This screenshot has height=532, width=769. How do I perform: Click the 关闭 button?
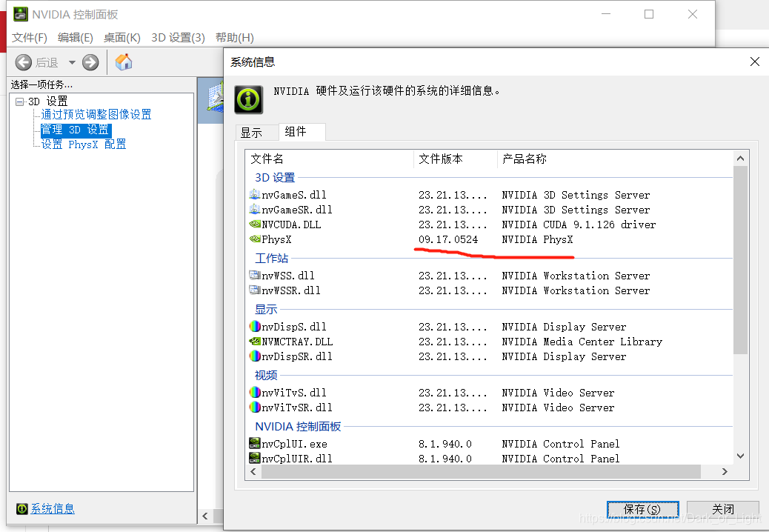pos(723,510)
